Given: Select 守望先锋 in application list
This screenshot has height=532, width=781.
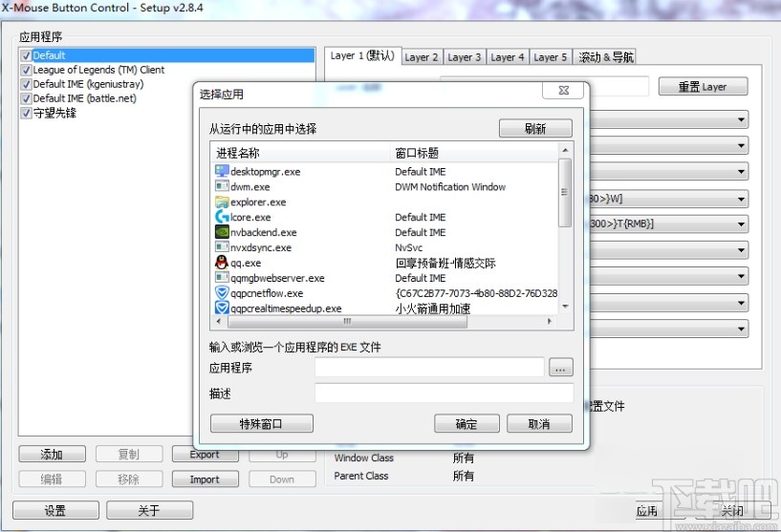Looking at the screenshot, I should tap(54, 113).
